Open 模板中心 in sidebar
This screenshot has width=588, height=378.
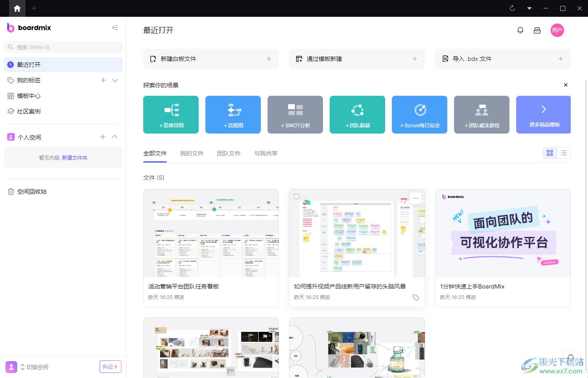[29, 96]
